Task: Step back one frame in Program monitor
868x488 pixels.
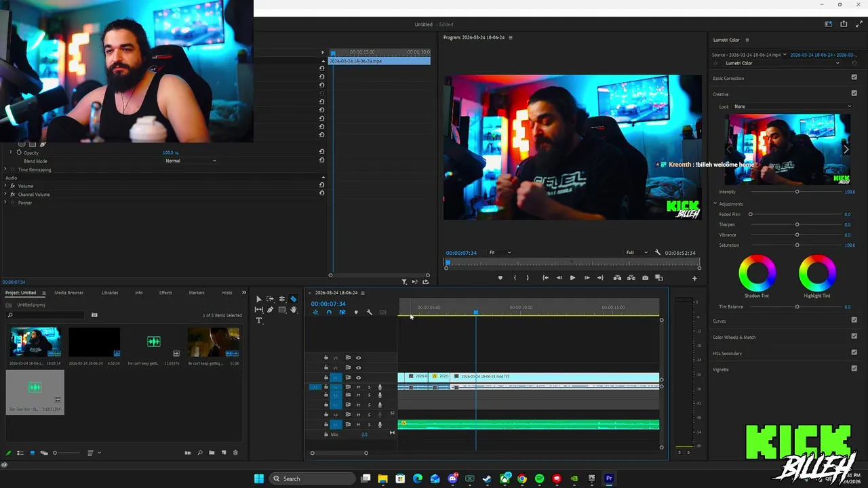Action: pyautogui.click(x=559, y=278)
